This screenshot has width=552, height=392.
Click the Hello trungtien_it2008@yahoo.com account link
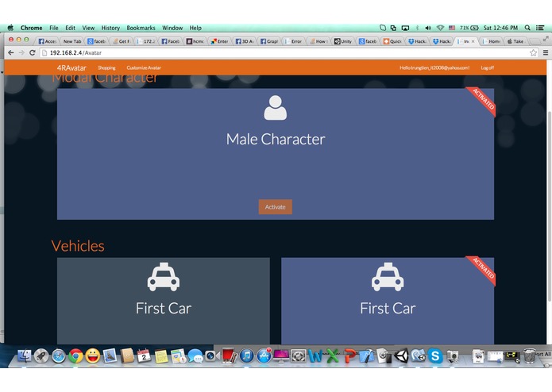[x=434, y=68]
